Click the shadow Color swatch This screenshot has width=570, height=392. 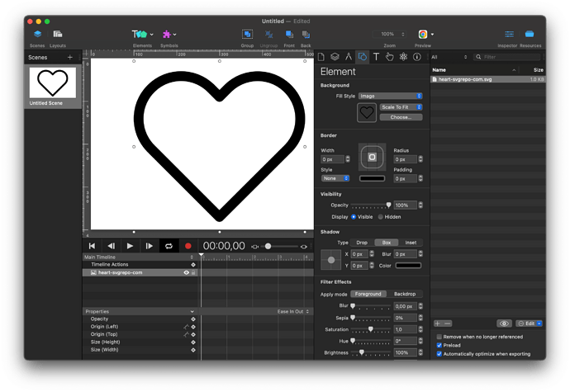408,266
